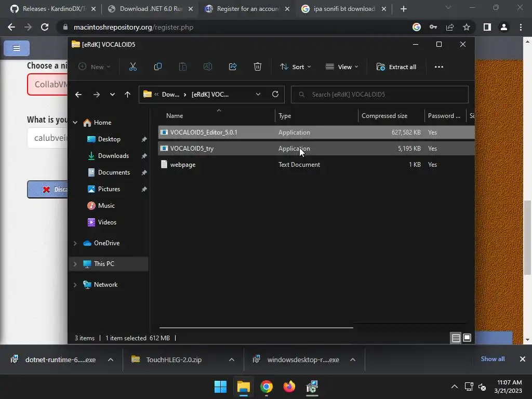Go back in Chrome browser

[x=11, y=27]
